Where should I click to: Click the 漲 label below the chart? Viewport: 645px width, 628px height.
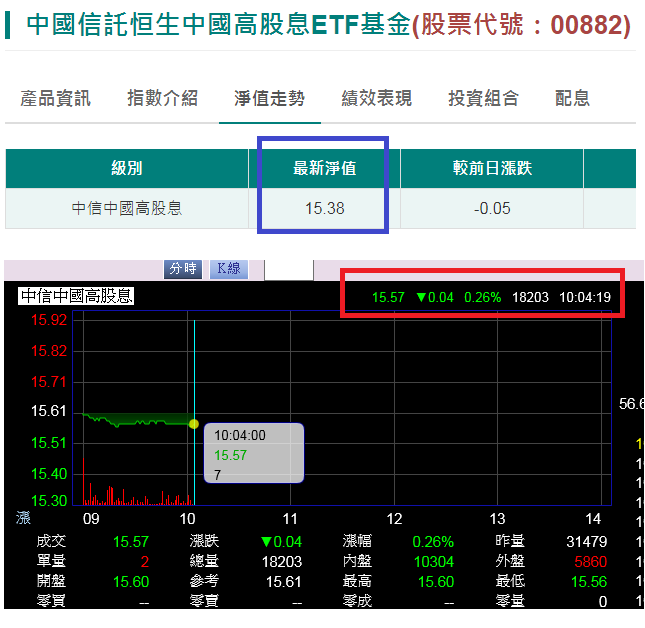[23, 518]
